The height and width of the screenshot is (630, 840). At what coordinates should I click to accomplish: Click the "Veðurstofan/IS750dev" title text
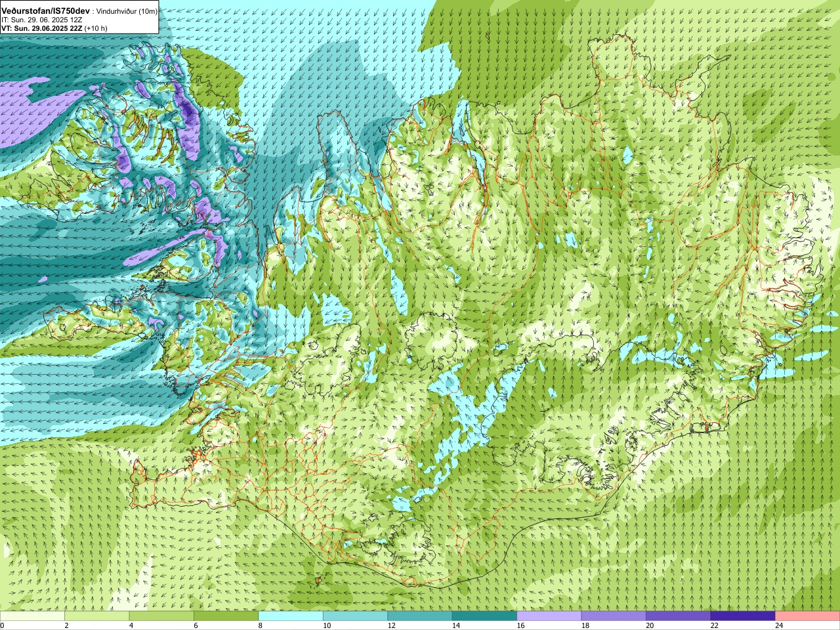[x=46, y=11]
